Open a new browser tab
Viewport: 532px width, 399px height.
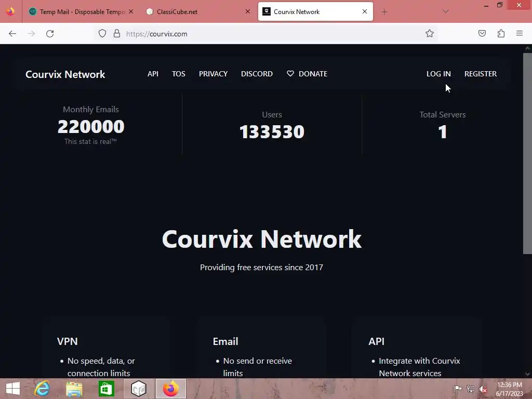point(384,12)
